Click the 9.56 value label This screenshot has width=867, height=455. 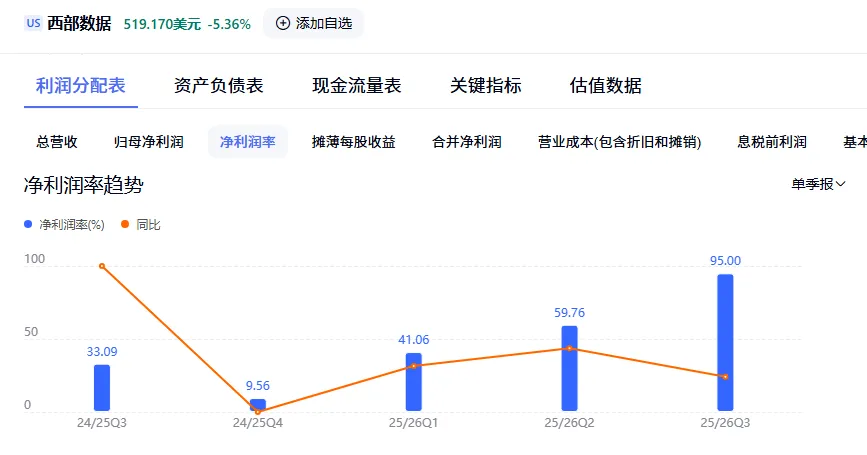[258, 385]
